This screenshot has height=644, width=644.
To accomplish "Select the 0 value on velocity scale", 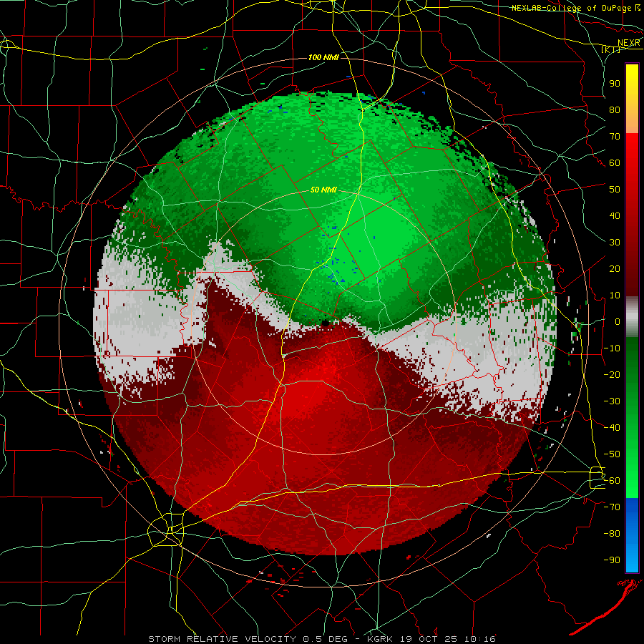I will point(617,321).
